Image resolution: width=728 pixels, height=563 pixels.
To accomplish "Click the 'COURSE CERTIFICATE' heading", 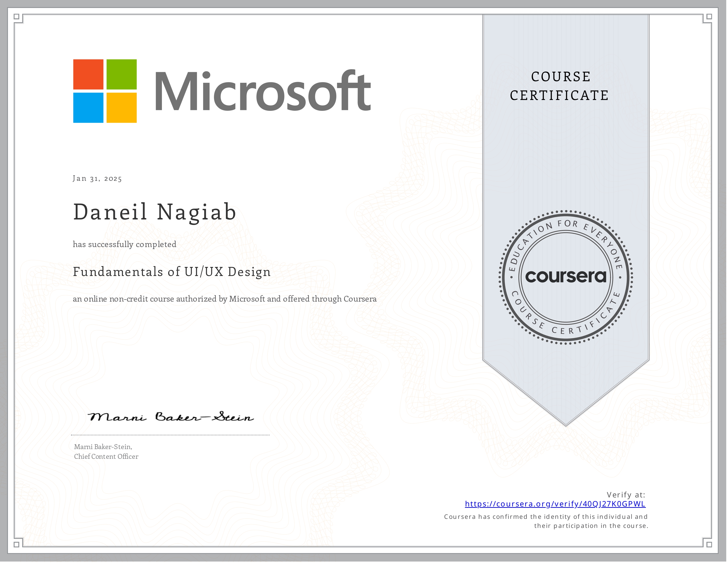I will (x=560, y=86).
